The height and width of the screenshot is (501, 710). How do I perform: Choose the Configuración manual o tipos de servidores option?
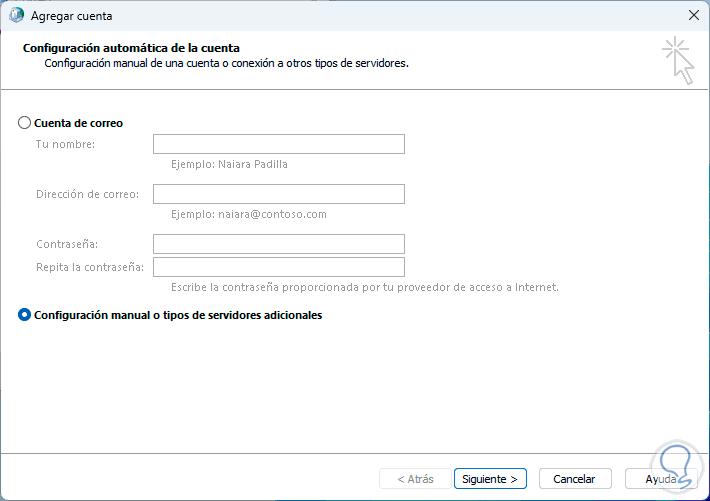click(25, 315)
